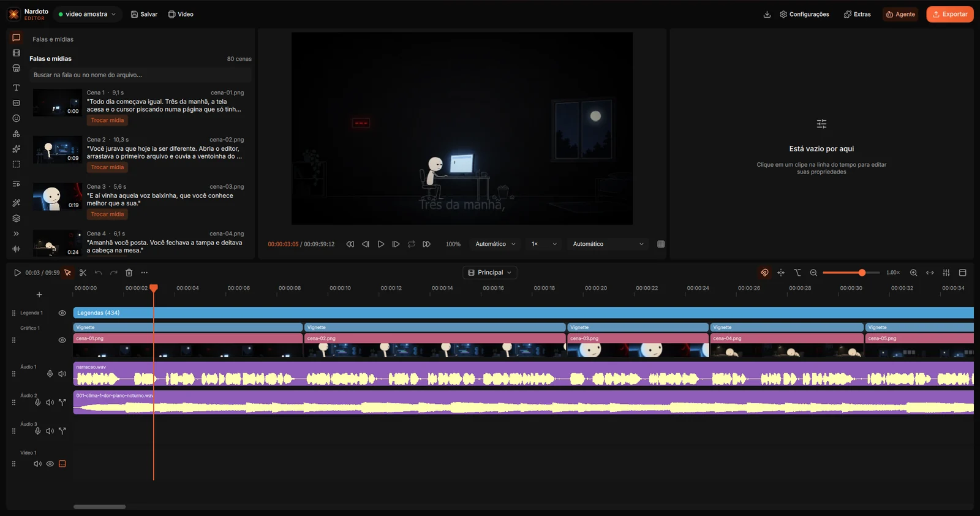Open the emoji stickers panel in sidebar
The height and width of the screenshot is (516, 980).
point(17,118)
